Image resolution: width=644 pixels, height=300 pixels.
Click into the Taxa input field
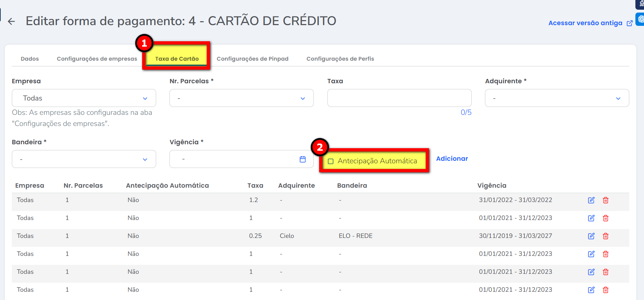(399, 98)
